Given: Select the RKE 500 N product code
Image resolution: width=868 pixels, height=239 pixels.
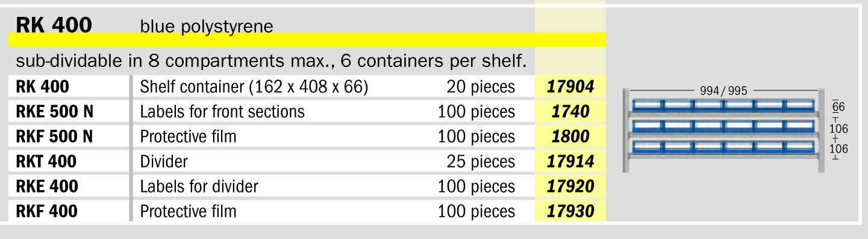Looking at the screenshot, I should [x=54, y=112].
